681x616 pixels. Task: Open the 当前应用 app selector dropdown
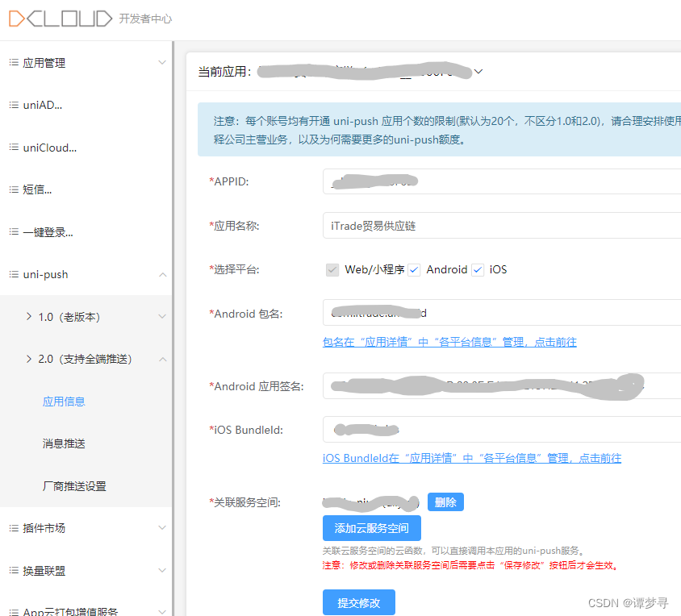478,71
